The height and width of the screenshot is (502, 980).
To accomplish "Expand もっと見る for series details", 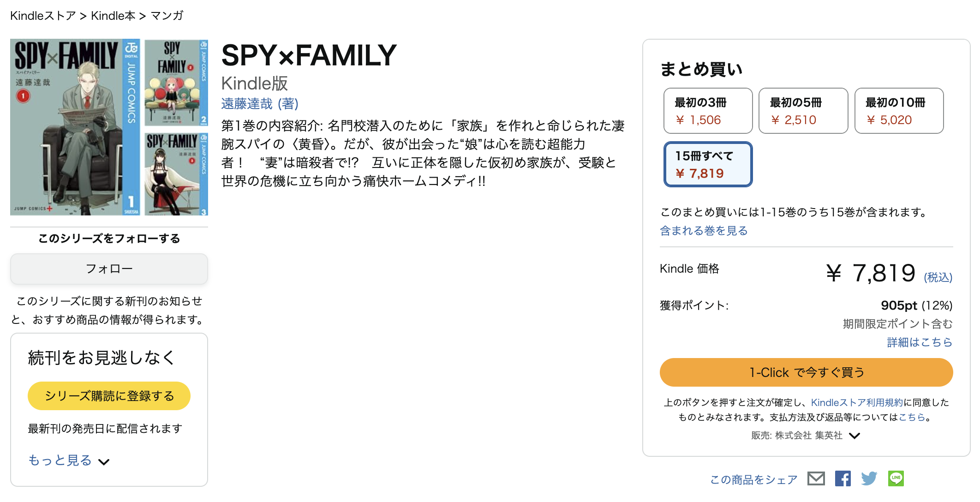I will pyautogui.click(x=60, y=460).
